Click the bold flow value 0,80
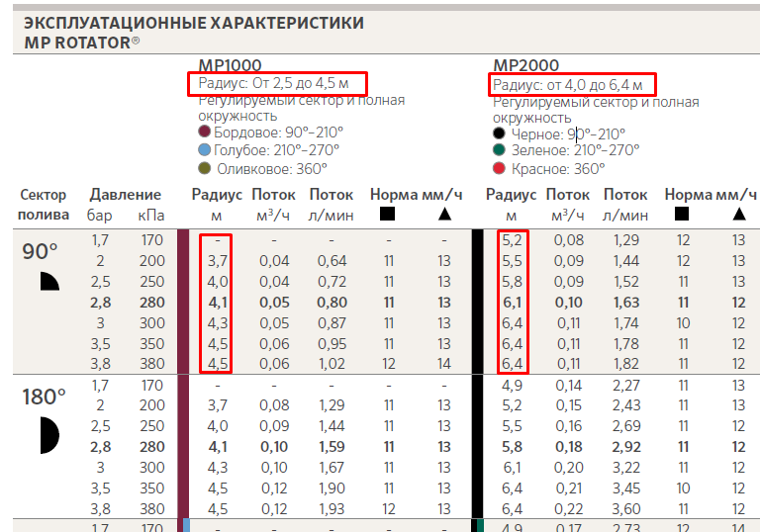760x532 pixels. pyautogui.click(x=332, y=303)
